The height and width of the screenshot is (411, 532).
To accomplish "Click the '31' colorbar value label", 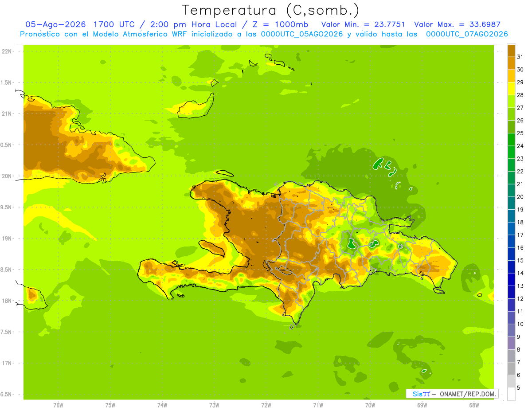I will click(x=520, y=57).
